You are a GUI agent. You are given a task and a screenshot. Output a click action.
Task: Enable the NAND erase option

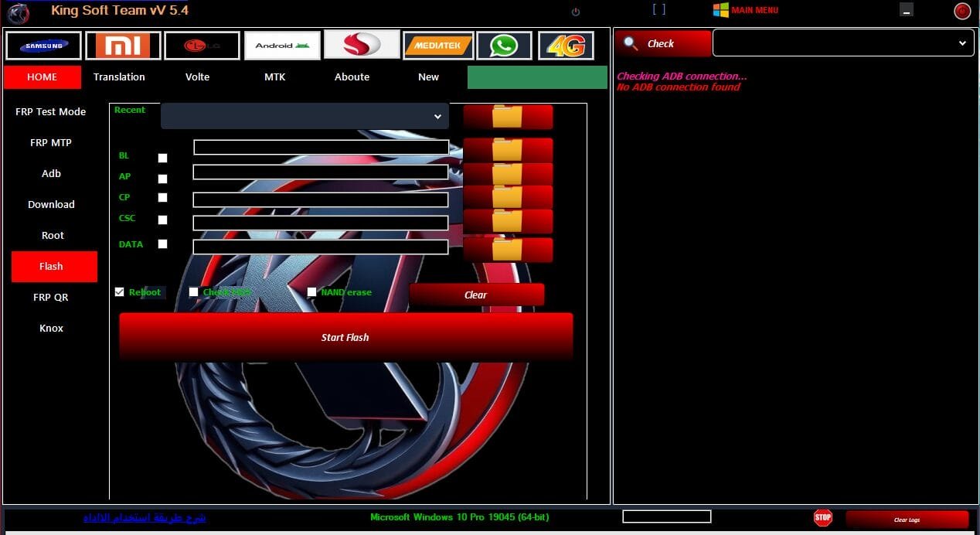click(x=311, y=291)
